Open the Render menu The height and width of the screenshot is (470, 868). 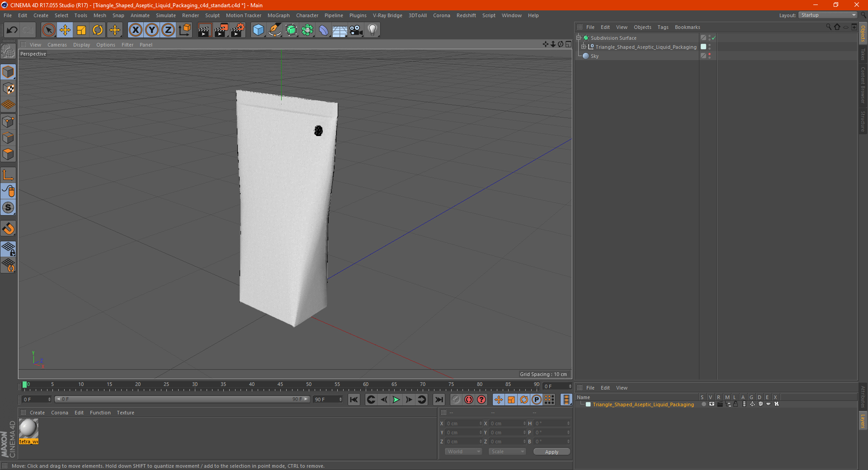pyautogui.click(x=190, y=15)
